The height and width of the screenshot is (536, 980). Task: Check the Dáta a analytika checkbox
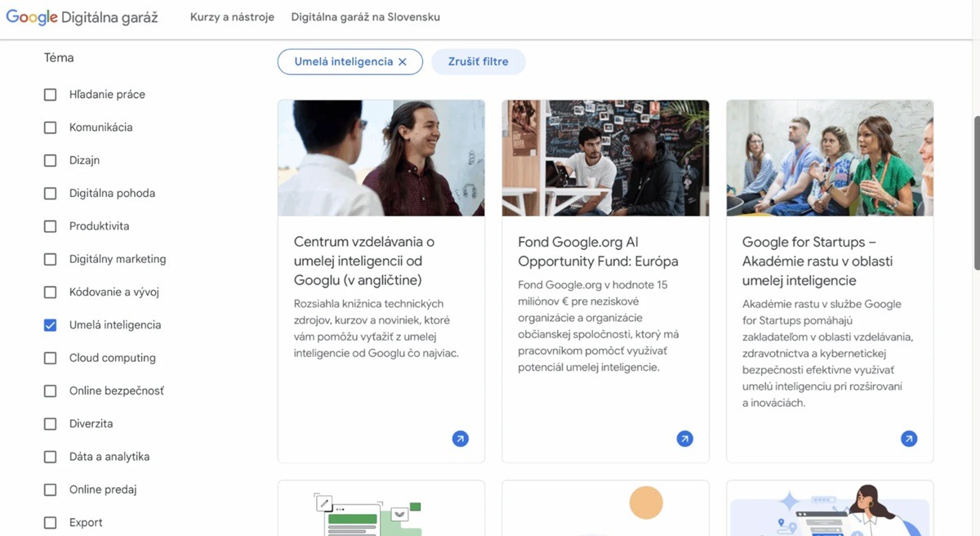(x=51, y=457)
